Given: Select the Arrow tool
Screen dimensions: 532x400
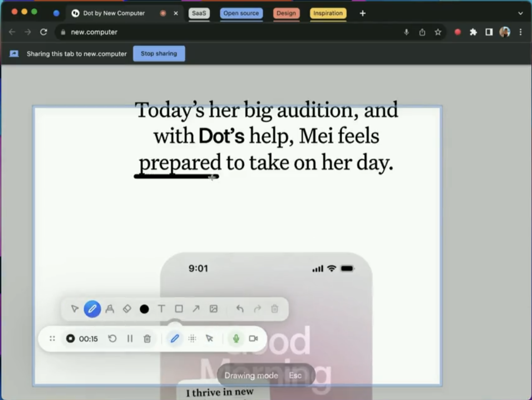Looking at the screenshot, I should (x=196, y=309).
